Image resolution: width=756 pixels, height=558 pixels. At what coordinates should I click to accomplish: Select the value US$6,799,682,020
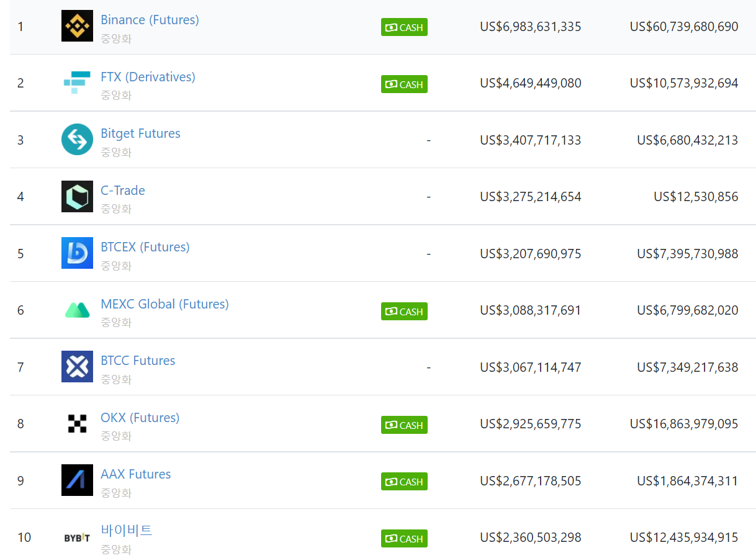[x=688, y=310]
